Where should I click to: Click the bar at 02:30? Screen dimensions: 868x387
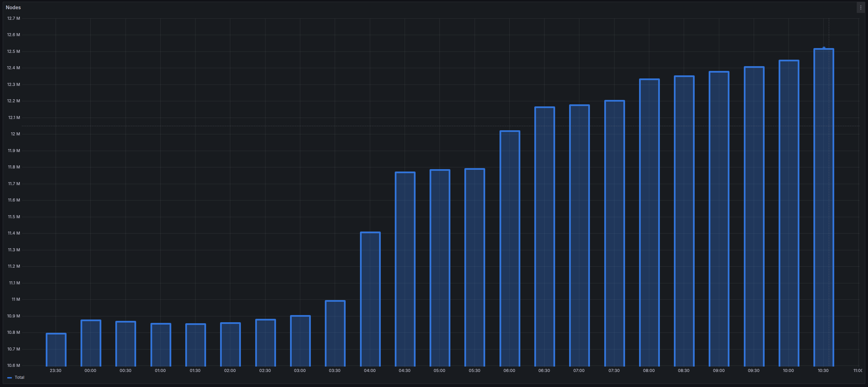(265, 343)
